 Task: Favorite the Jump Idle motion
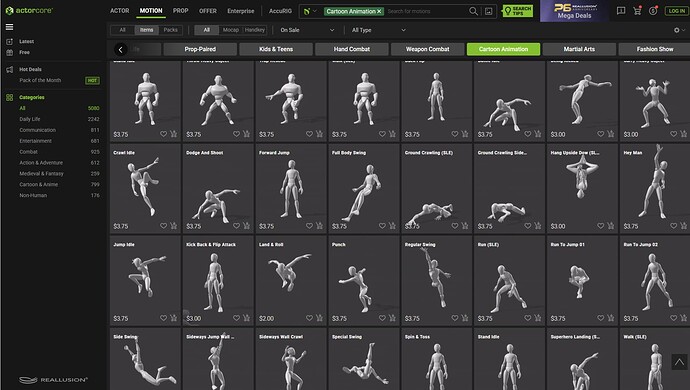pyautogui.click(x=163, y=318)
